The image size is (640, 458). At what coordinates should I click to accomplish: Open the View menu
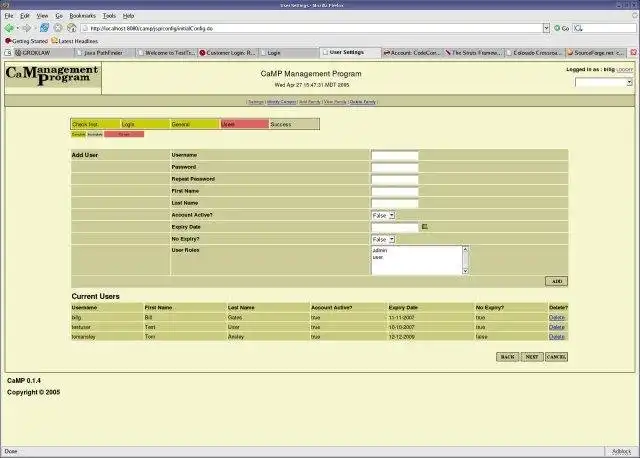42,16
